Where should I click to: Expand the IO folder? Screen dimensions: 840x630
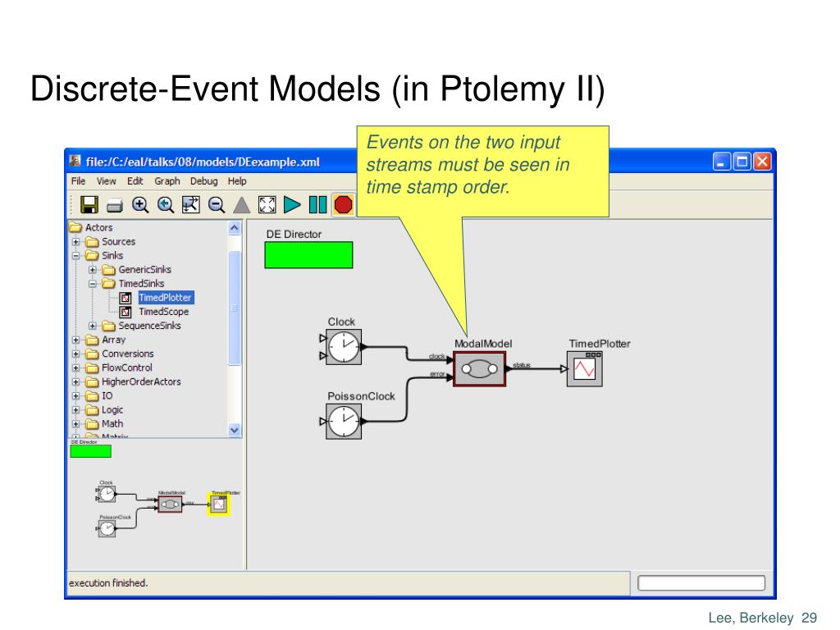pos(76,396)
